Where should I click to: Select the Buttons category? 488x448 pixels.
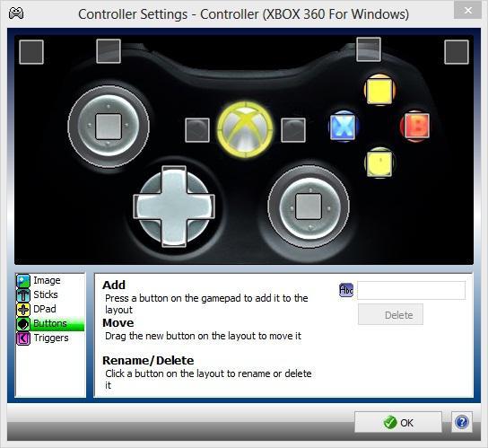tap(50, 323)
